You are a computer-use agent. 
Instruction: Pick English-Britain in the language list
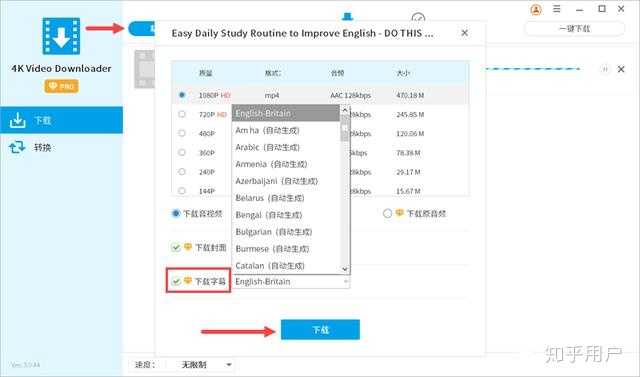pyautogui.click(x=286, y=113)
